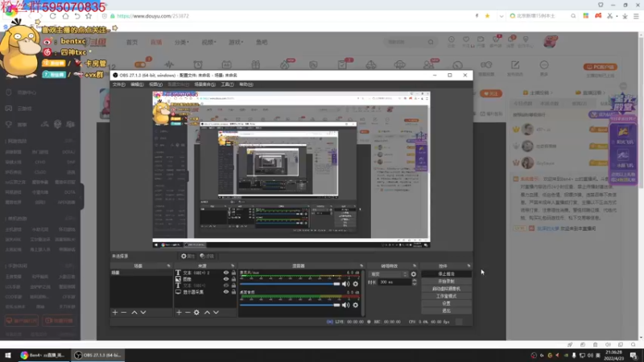Expand the 游戏 dropdown in Douyu nav
Viewport: 644px width, 362px height.
click(x=236, y=43)
